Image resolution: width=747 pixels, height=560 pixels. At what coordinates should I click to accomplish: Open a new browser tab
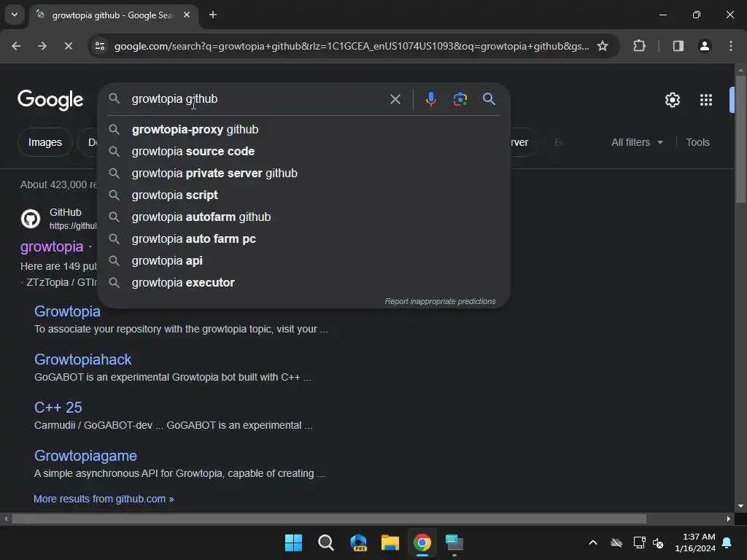tap(213, 15)
